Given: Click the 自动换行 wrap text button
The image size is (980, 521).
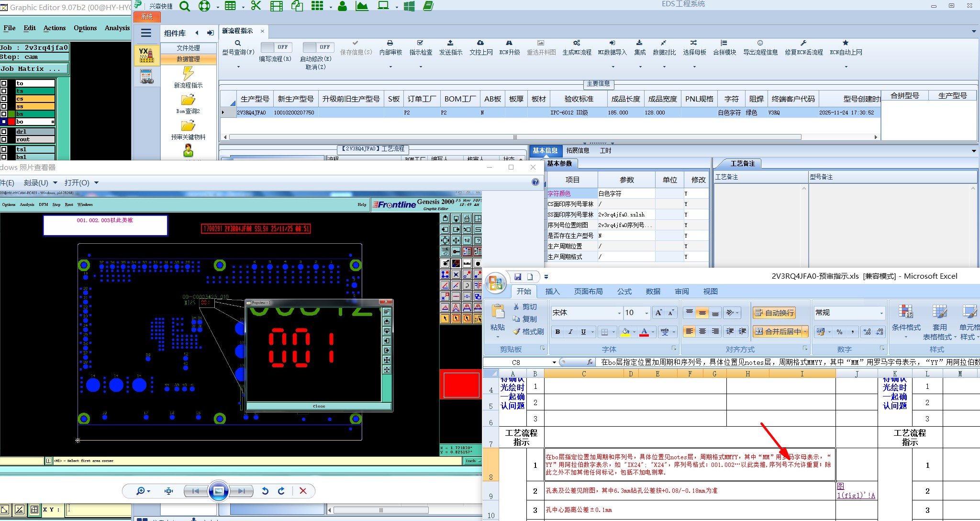Looking at the screenshot, I should point(774,313).
